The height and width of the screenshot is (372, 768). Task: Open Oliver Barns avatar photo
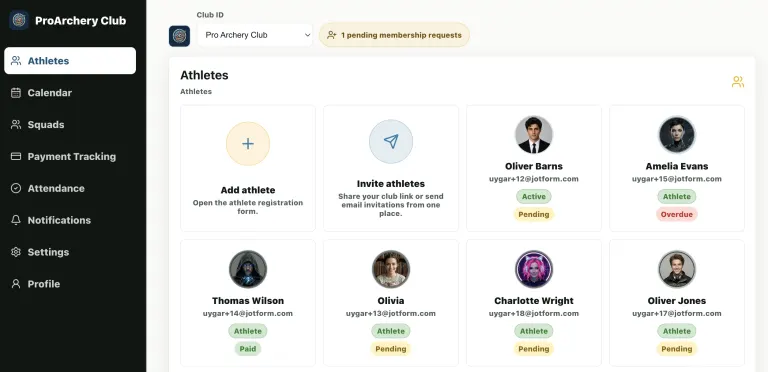tap(534, 135)
